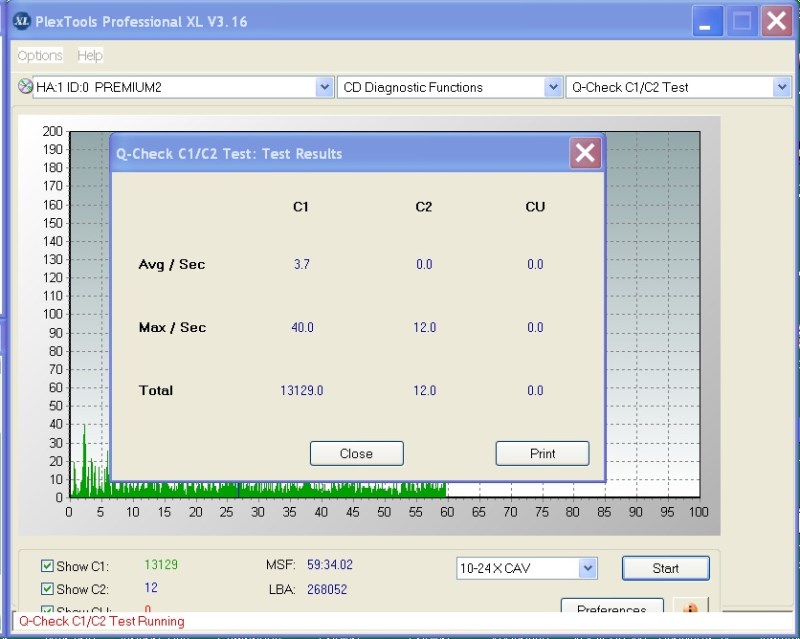Toggle the Show C1 checkbox
Image resolution: width=800 pixels, height=639 pixels.
pos(47,566)
